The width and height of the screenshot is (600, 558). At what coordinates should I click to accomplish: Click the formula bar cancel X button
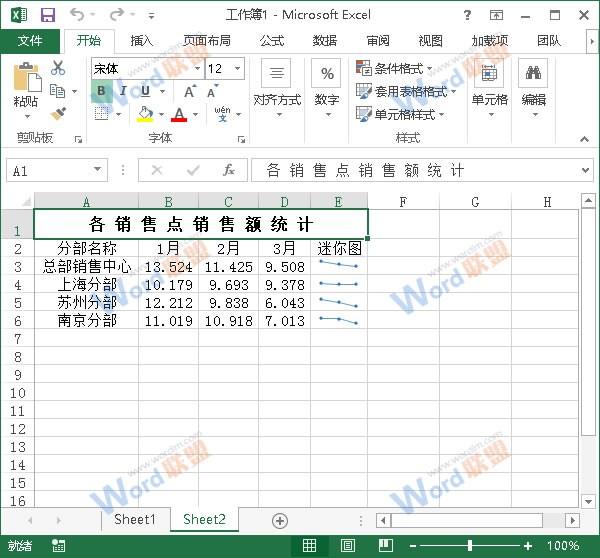click(x=157, y=170)
